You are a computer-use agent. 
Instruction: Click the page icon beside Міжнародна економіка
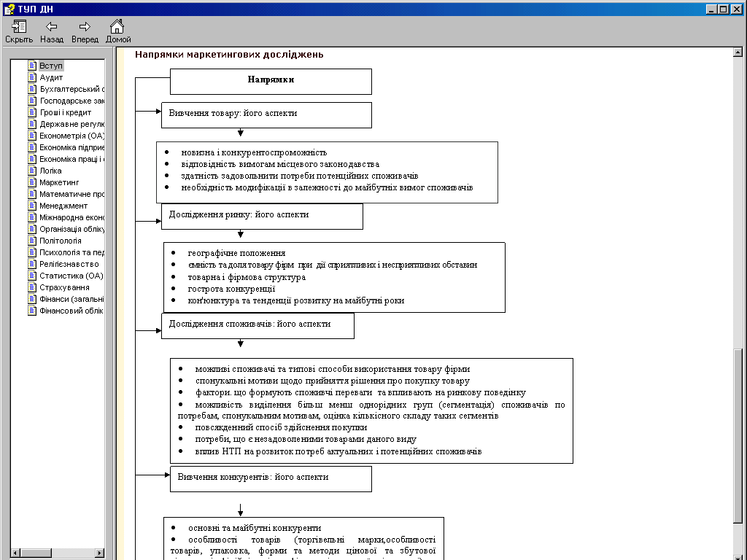32,217
